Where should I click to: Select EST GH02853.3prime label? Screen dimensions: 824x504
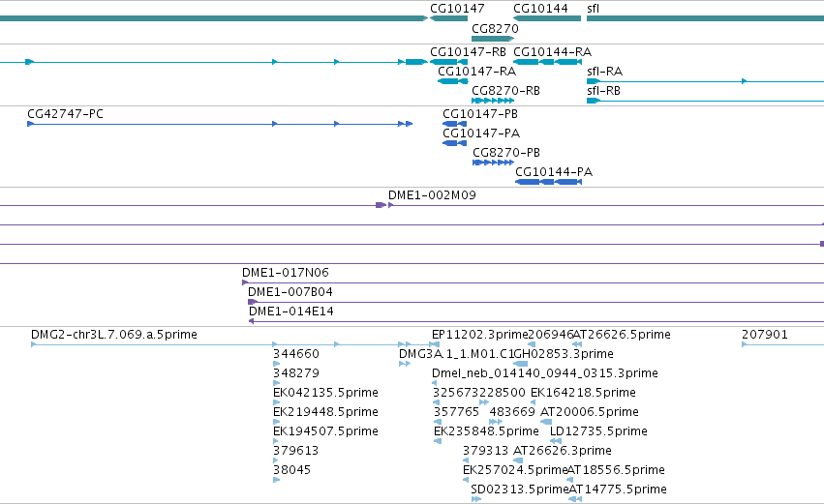[x=564, y=354]
